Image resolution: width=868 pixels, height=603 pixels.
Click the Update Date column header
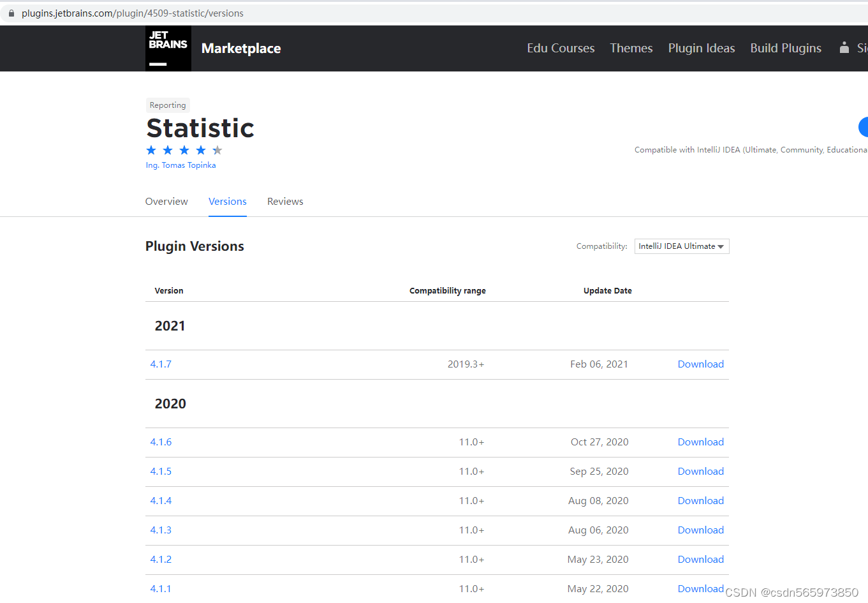pyautogui.click(x=608, y=291)
